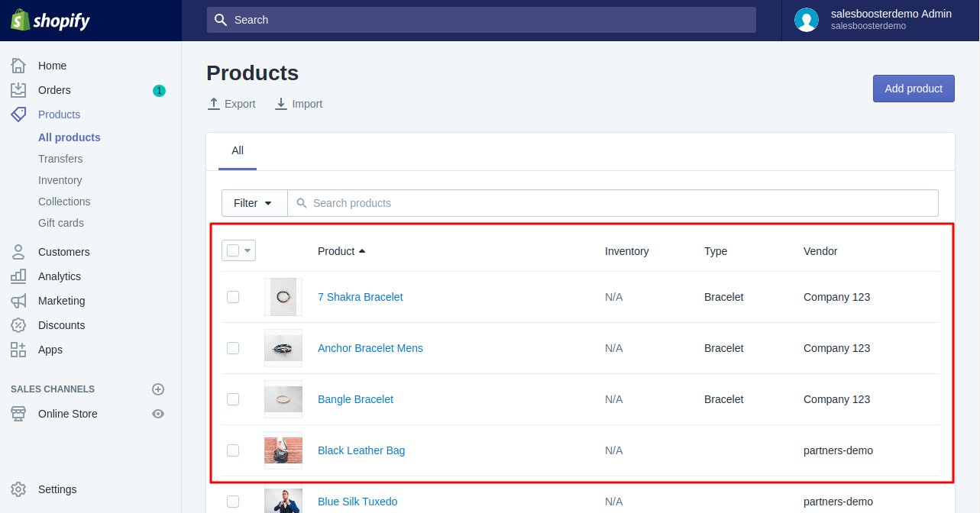Check the Anchor Bracelet Mens checkbox
Image resolution: width=980 pixels, height=513 pixels.
click(233, 348)
